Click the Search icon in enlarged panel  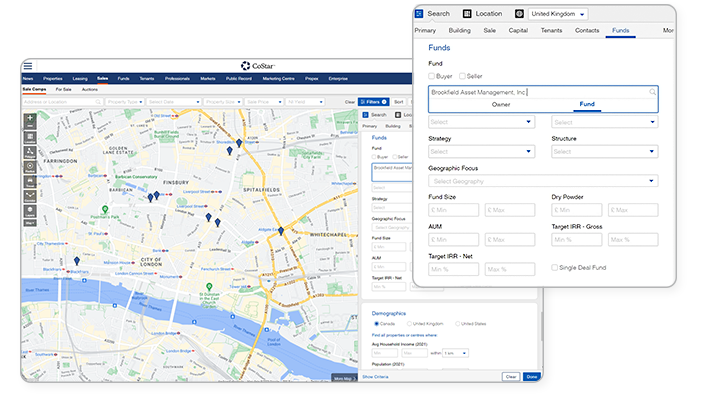pos(420,14)
